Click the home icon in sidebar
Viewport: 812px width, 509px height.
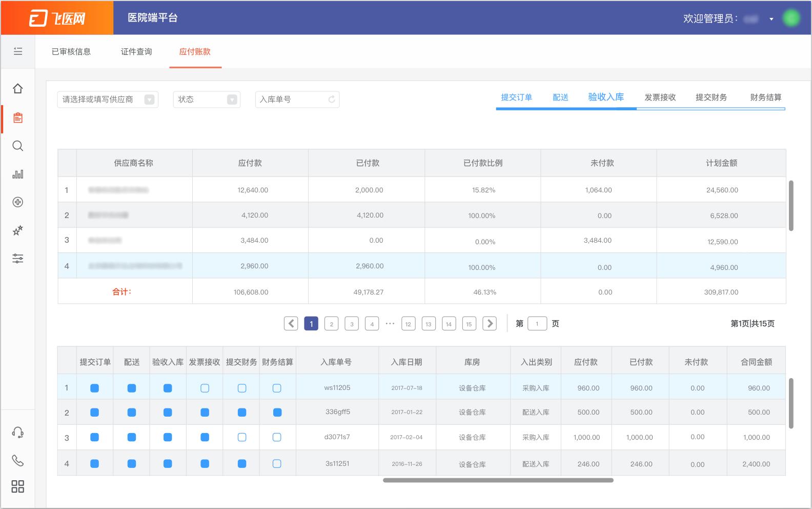[x=17, y=89]
